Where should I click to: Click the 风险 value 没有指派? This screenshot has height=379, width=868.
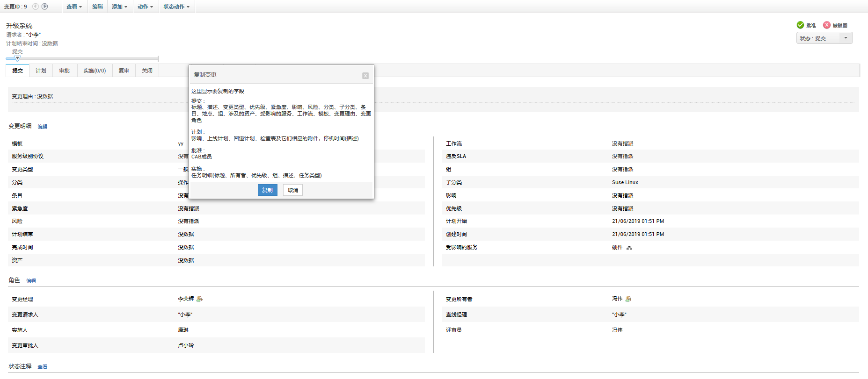(189, 222)
